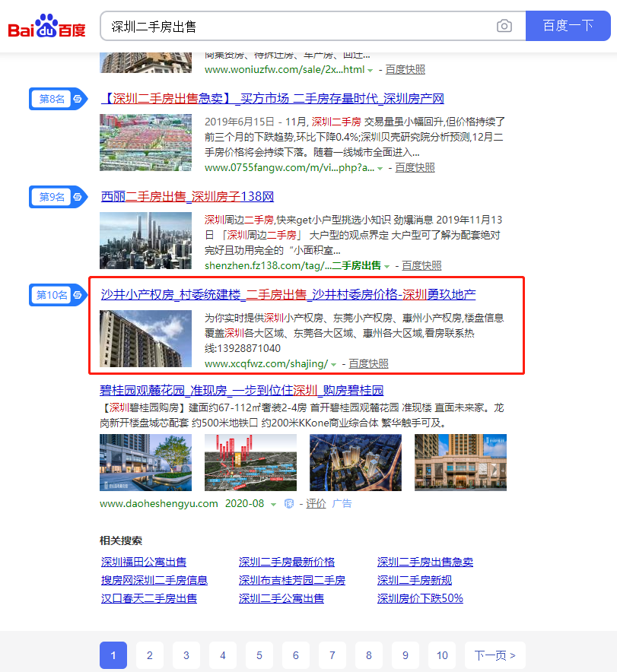The image size is (617, 672).
Task: Click the 广告 label link
Action: (342, 503)
